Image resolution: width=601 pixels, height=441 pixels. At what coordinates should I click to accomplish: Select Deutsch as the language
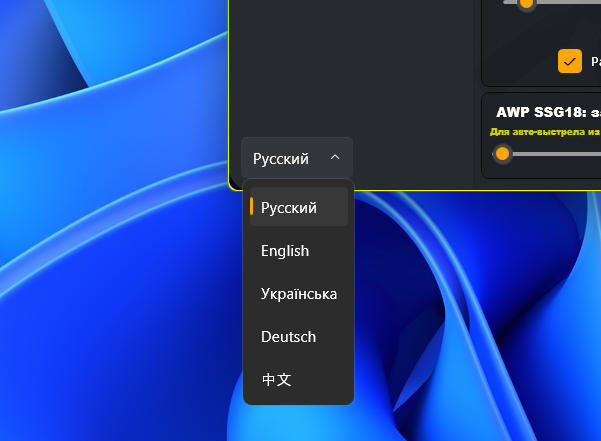pos(288,337)
